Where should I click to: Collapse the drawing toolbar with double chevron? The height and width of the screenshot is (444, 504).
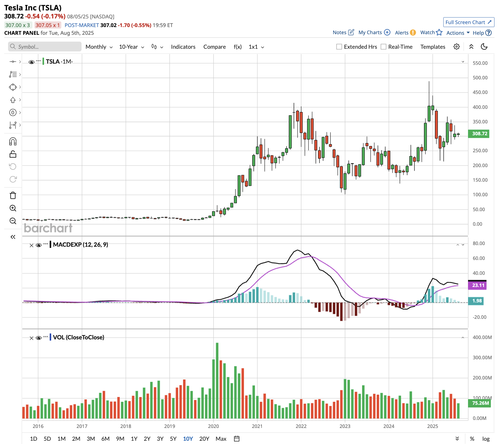(x=13, y=237)
